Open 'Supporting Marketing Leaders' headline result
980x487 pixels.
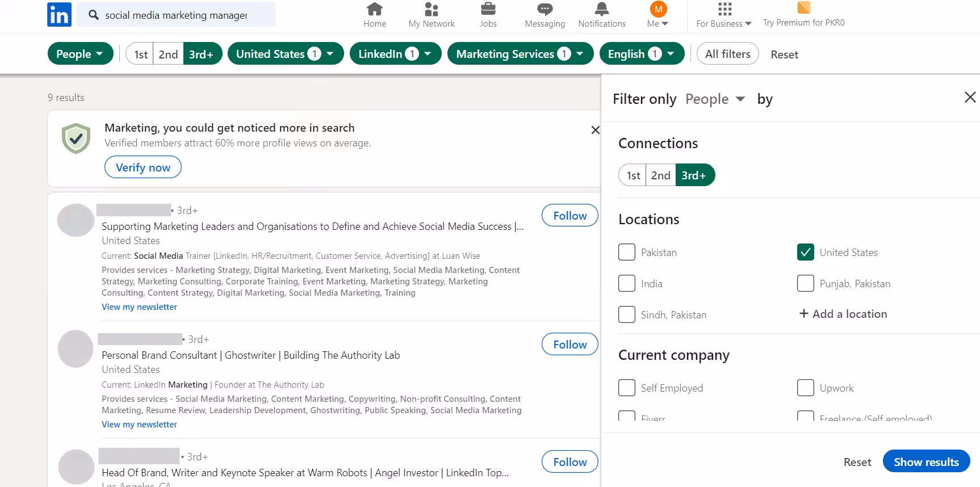coord(312,226)
